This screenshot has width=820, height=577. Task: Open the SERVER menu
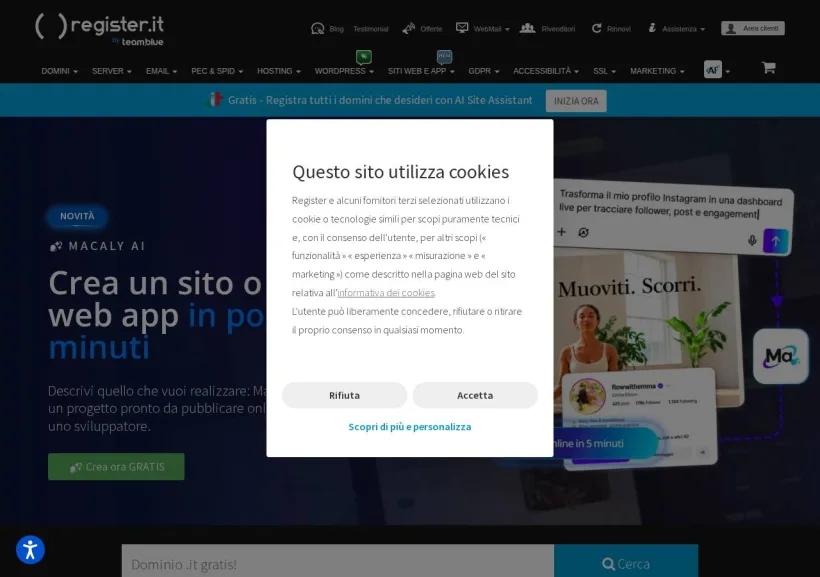pyautogui.click(x=111, y=71)
